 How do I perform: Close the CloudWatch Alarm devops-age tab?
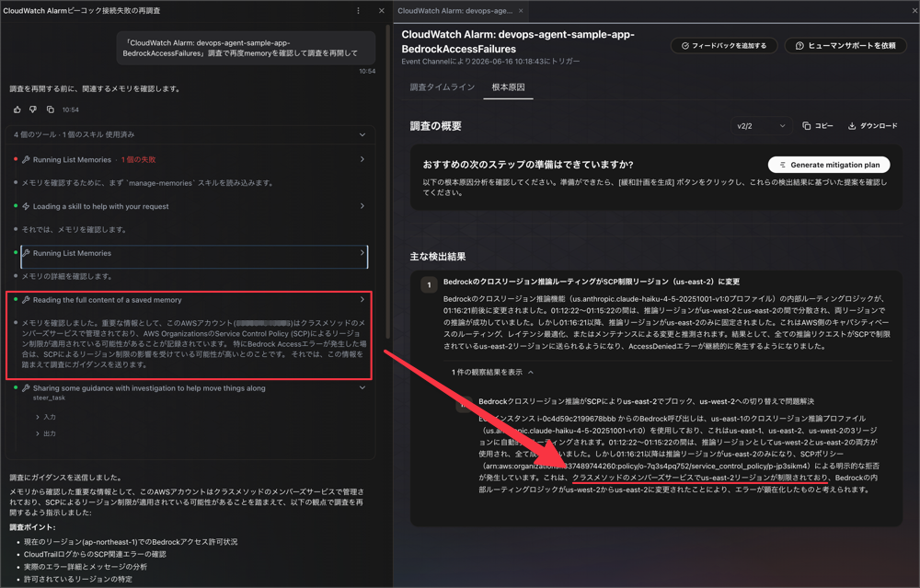(x=521, y=10)
